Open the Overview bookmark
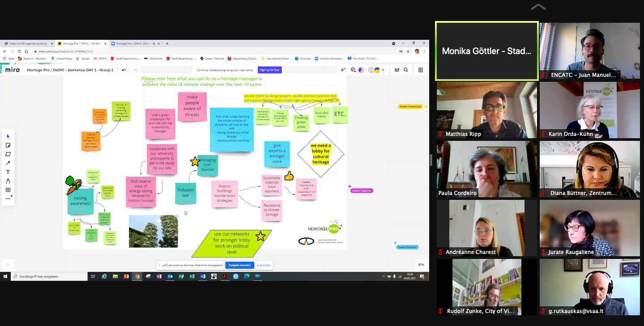644x326 pixels. pyautogui.click(x=303, y=58)
